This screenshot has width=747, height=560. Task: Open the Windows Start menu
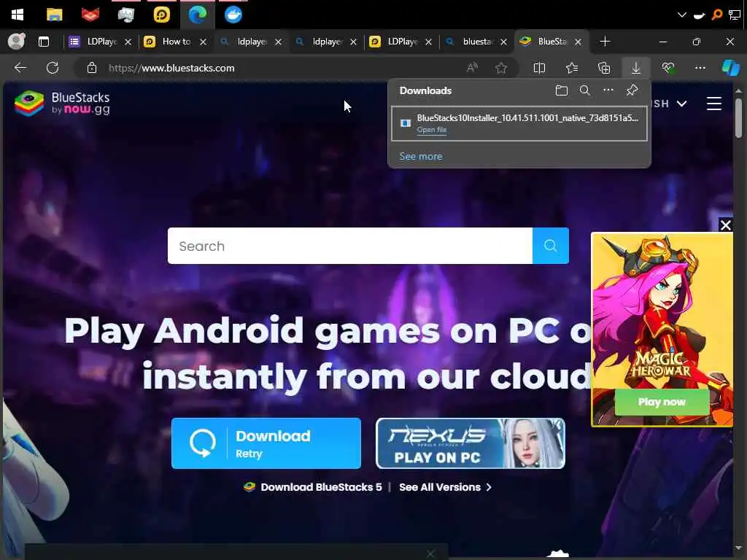click(x=18, y=15)
